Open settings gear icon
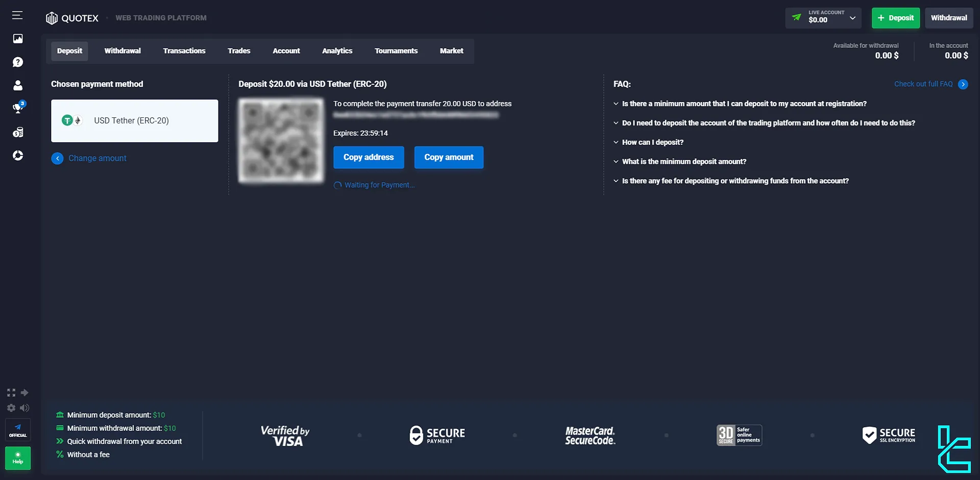Image resolution: width=980 pixels, height=480 pixels. (x=11, y=408)
